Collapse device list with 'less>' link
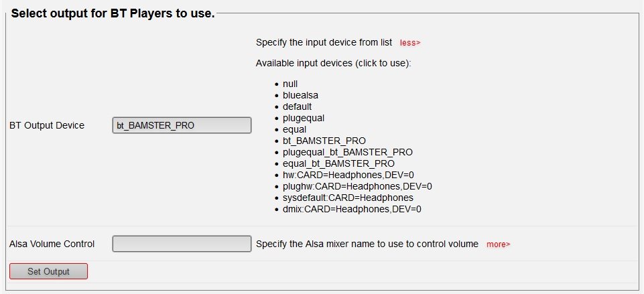Image resolution: width=644 pixels, height=294 pixels. 410,43
